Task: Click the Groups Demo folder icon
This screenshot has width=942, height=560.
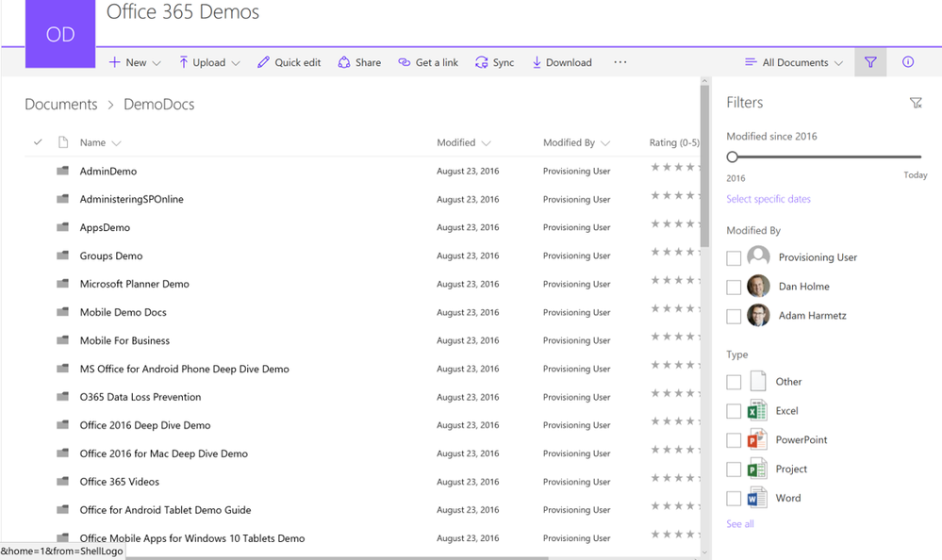Action: 62,255
